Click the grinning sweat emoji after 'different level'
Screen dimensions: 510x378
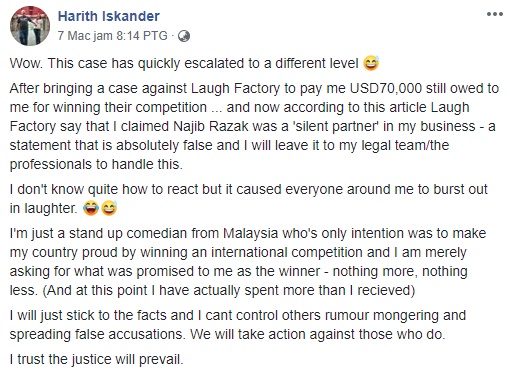pyautogui.click(x=371, y=63)
